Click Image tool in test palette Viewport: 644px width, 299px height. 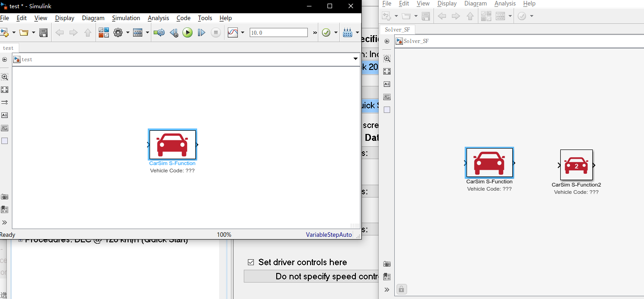click(x=5, y=128)
